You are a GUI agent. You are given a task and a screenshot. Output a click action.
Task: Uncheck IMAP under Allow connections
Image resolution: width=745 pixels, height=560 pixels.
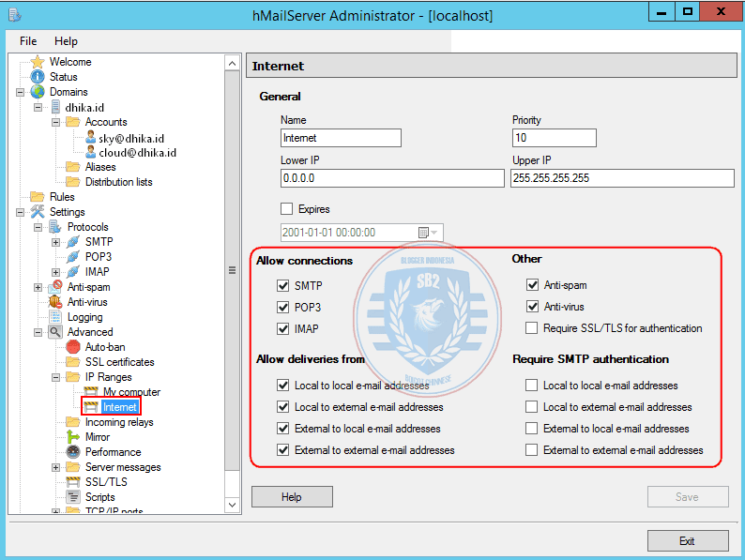click(282, 328)
